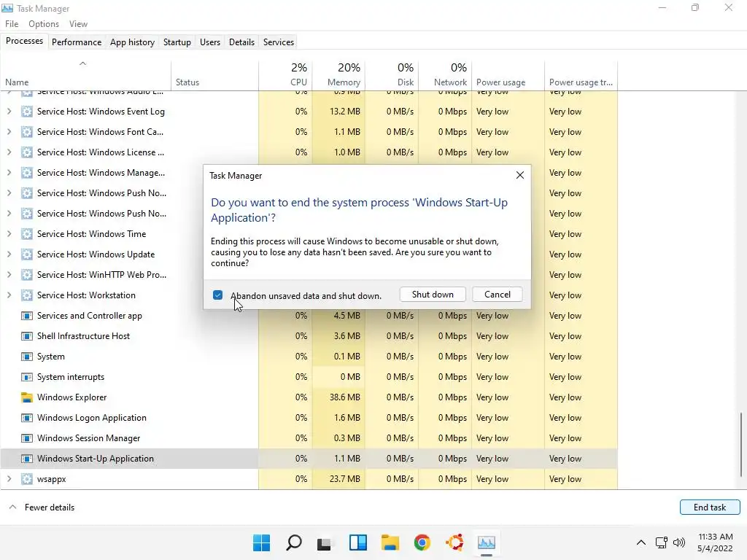Screen dimensions: 747x560
Task: Sort by the Power usage column header
Action: coord(508,76)
